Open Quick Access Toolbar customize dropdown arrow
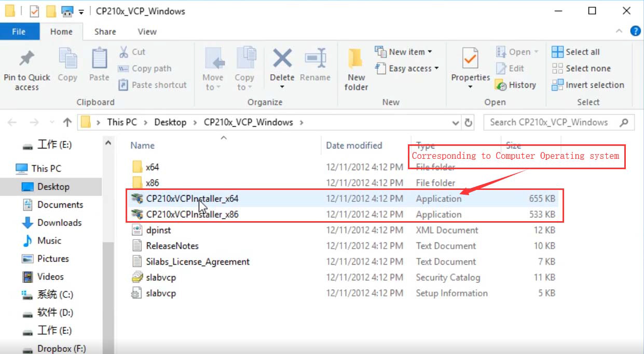Image resolution: width=644 pixels, height=354 pixels. point(81,11)
